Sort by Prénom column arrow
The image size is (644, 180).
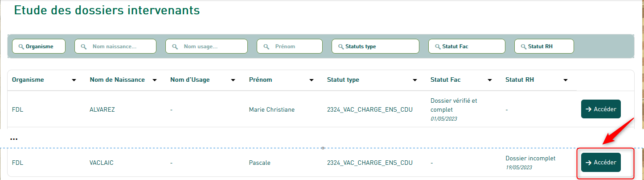(311, 80)
